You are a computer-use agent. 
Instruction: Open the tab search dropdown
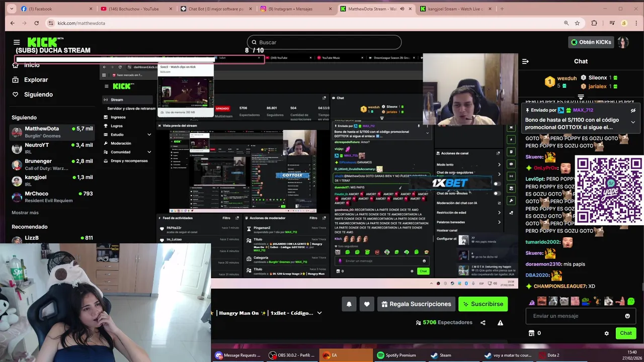click(x=12, y=9)
